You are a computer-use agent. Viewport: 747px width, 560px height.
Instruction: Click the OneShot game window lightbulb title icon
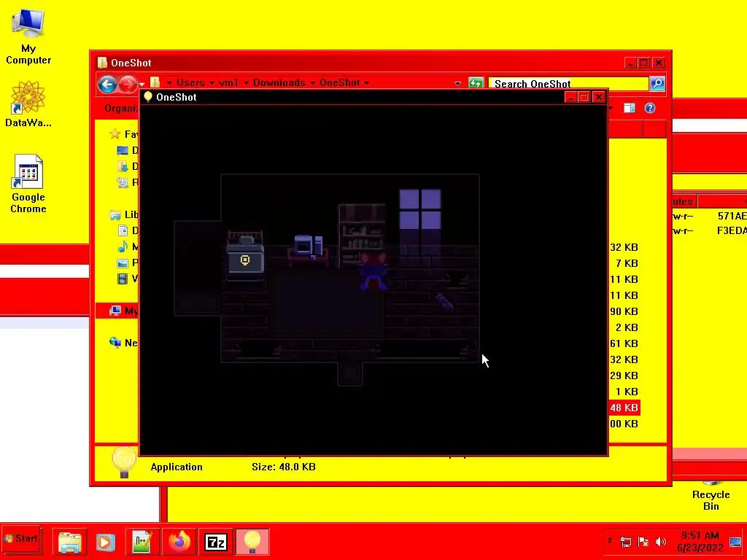pos(147,97)
